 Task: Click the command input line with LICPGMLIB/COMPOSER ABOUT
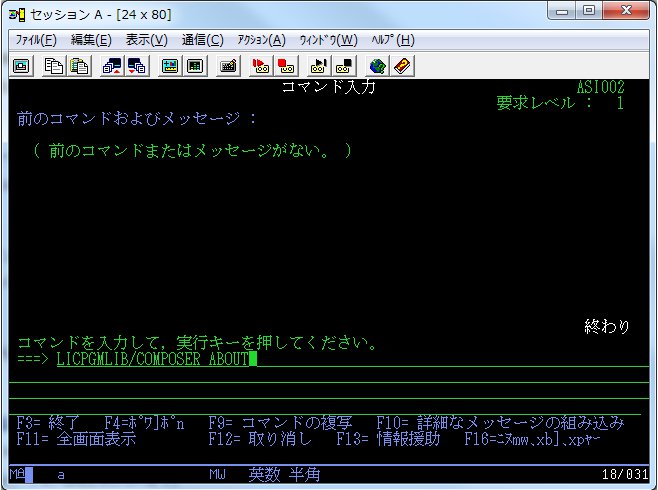(353, 360)
